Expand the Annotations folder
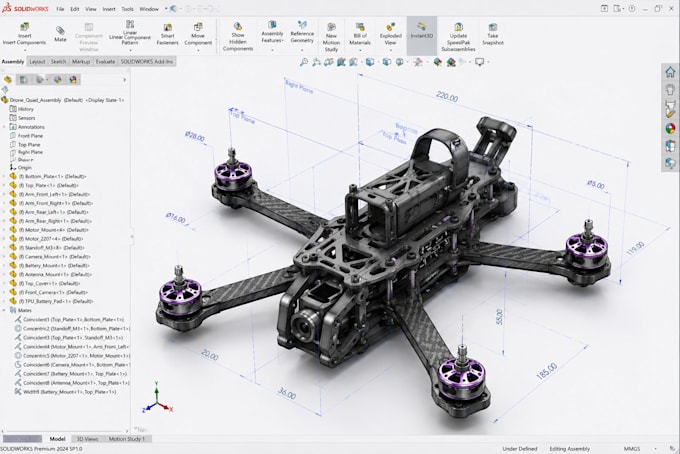This screenshot has width=680, height=454. (x=4, y=127)
